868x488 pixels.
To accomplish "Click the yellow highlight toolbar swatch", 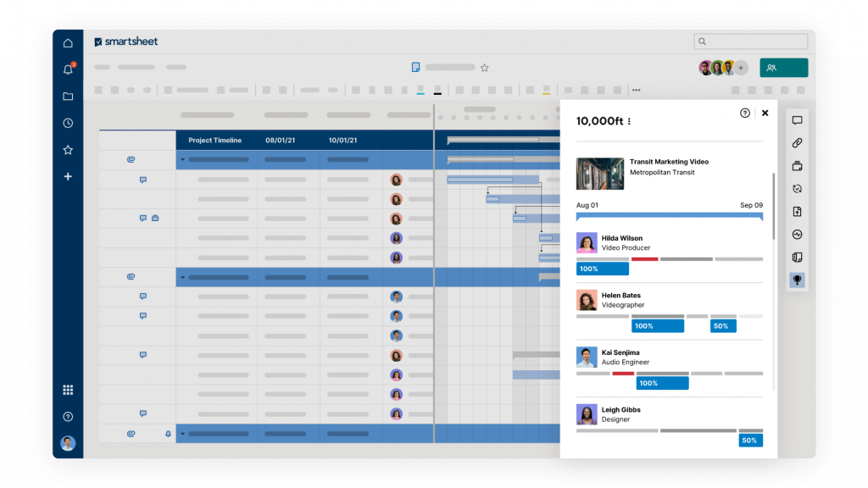I will (547, 90).
